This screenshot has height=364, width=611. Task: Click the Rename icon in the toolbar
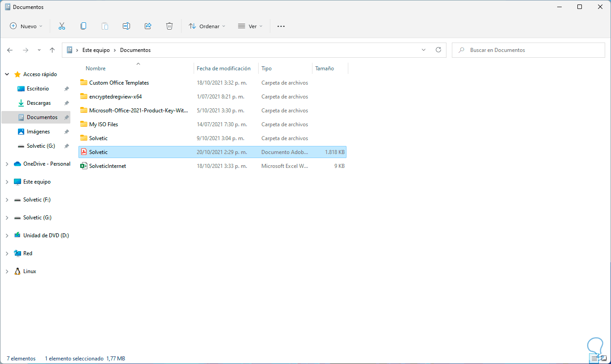tap(126, 26)
